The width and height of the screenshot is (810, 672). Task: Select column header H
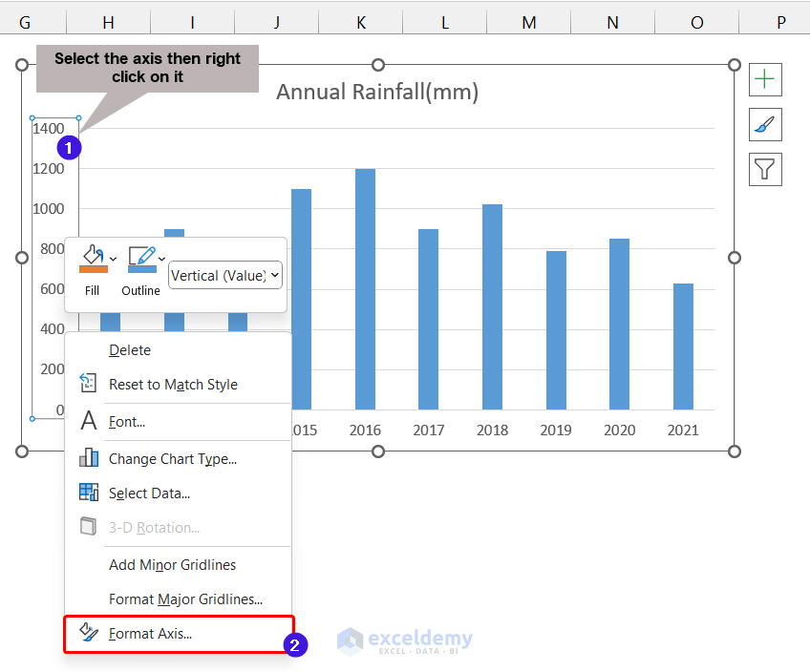109,22
